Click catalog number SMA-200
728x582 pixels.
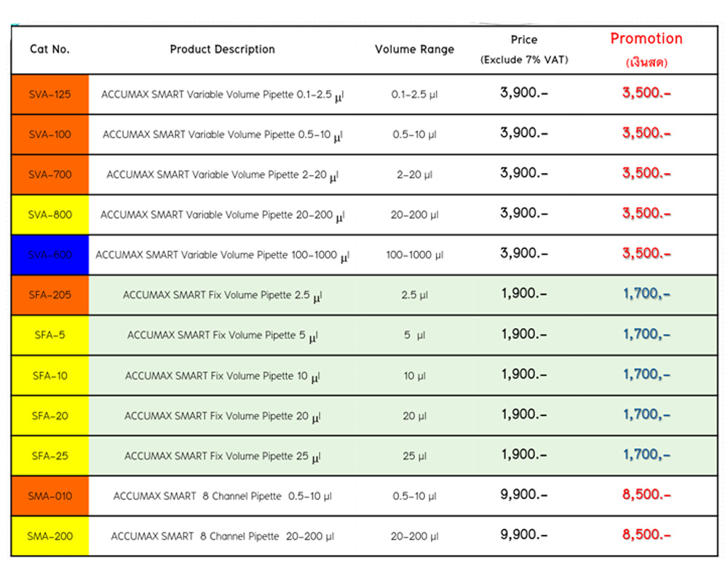[50, 536]
